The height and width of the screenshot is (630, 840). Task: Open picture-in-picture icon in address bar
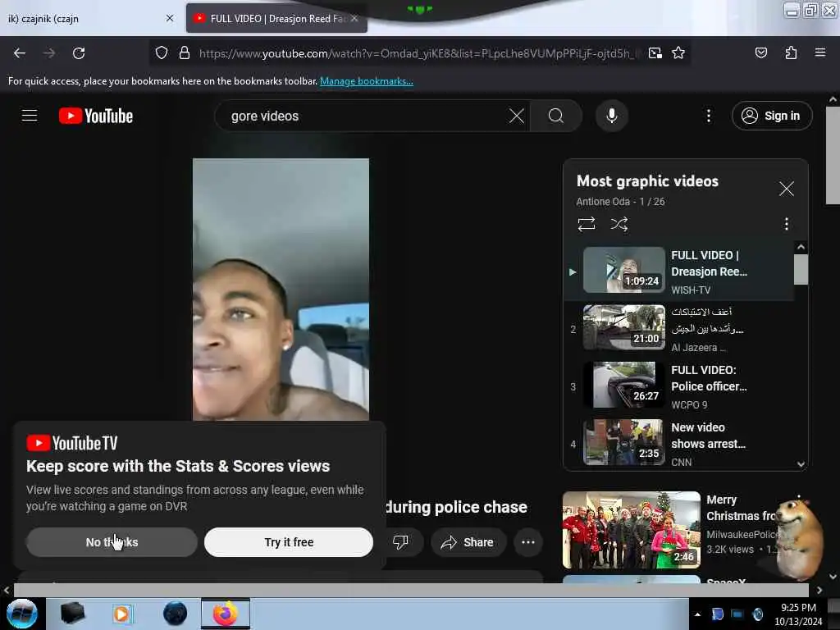click(655, 53)
